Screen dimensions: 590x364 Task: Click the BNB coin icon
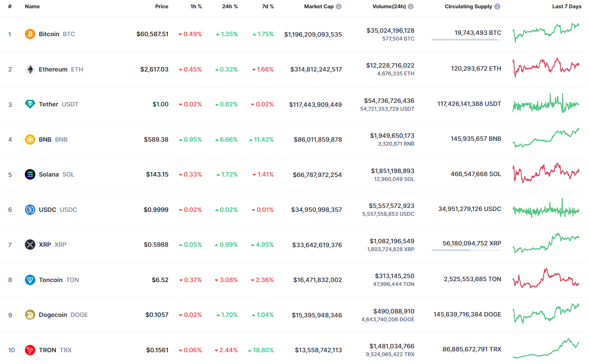[x=30, y=139]
